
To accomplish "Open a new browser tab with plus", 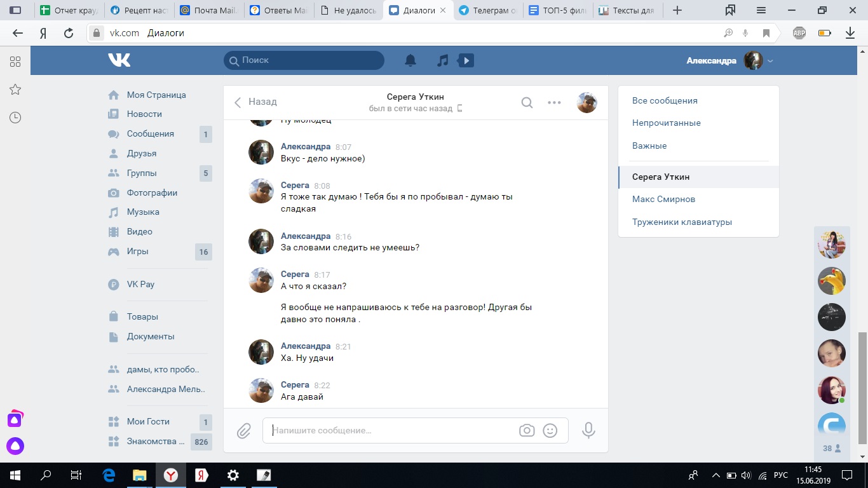I will 677,10.
